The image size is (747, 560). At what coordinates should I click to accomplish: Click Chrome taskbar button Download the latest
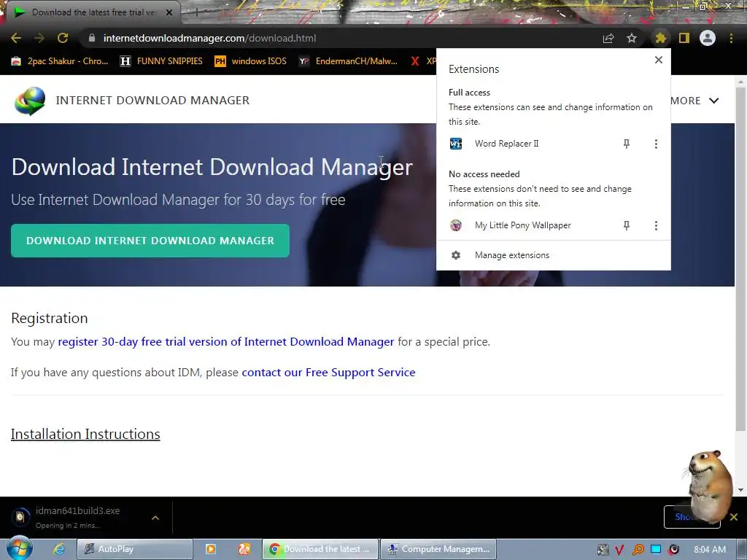coord(320,549)
